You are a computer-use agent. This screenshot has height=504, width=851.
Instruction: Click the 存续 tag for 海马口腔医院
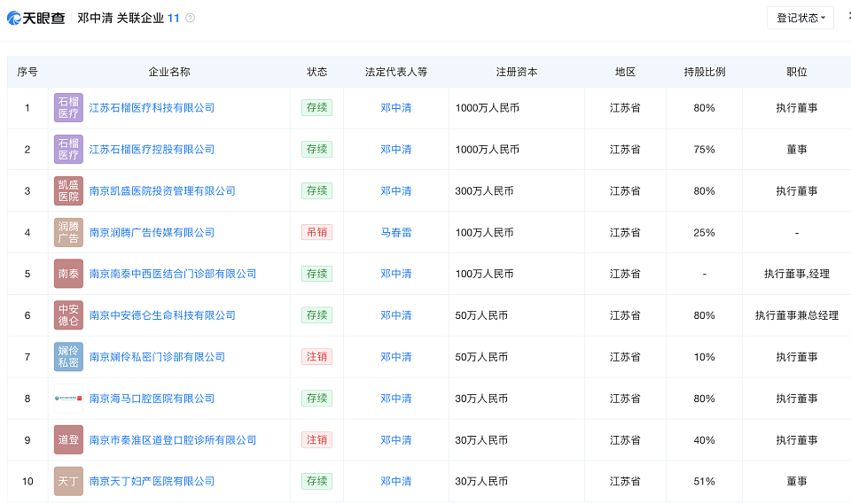click(317, 399)
